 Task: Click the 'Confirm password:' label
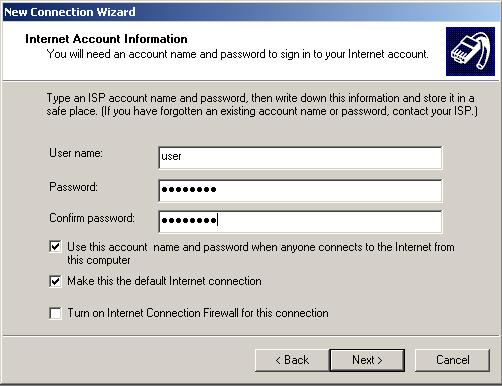[92, 218]
